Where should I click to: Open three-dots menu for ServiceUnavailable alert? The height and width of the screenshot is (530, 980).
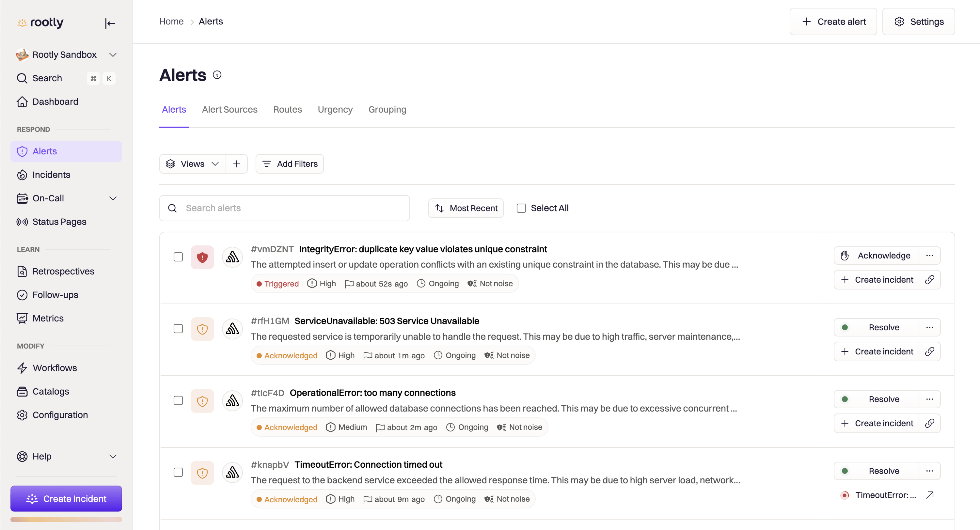point(929,327)
